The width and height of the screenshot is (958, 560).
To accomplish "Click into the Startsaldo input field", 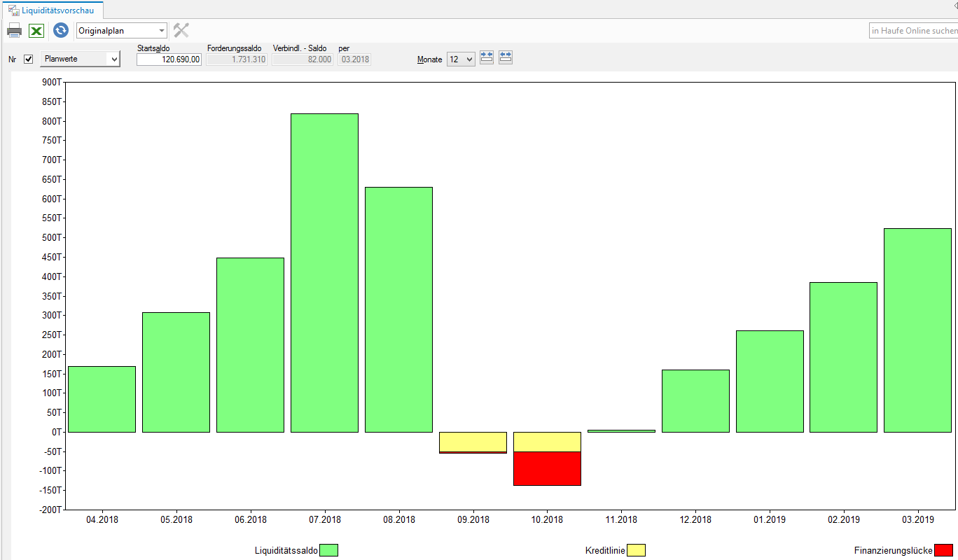I will pos(169,59).
